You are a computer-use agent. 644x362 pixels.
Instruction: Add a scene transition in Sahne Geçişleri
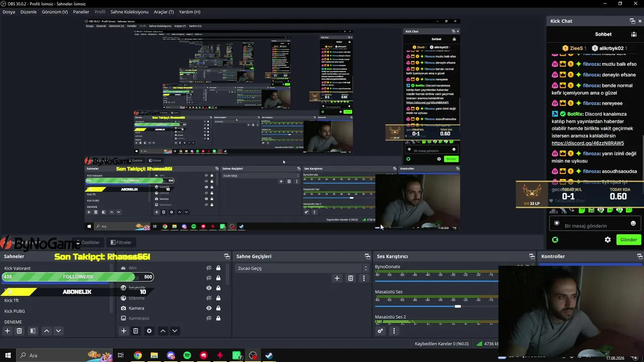337,278
